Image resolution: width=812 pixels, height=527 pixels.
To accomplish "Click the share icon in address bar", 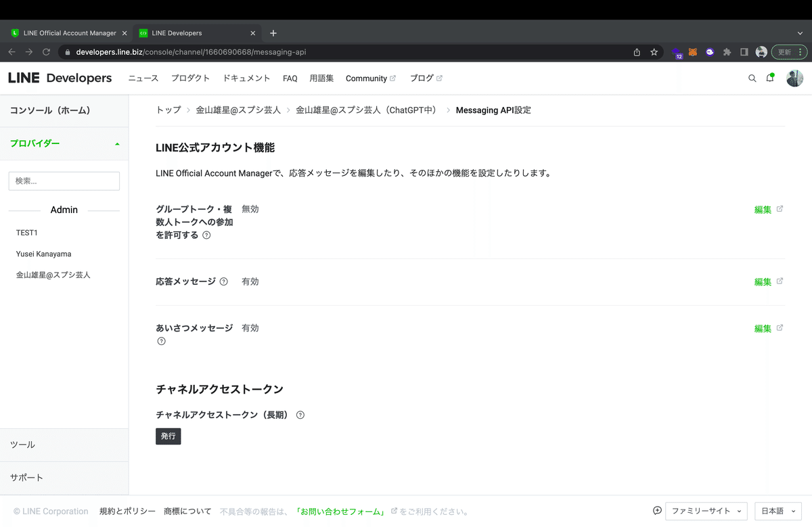I will pyautogui.click(x=637, y=52).
